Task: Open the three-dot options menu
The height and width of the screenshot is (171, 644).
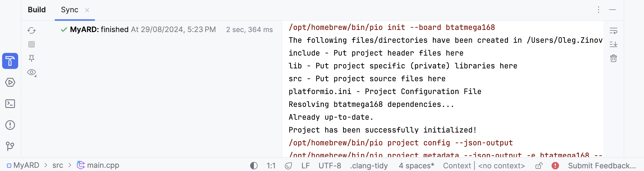Action: [x=599, y=10]
